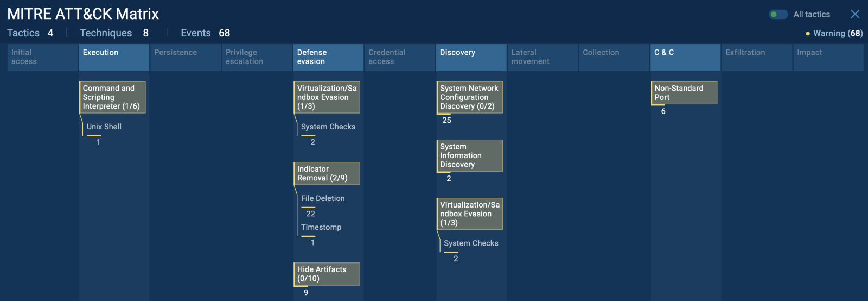Click System Network Configuration Discovery card
Viewport: 868px width, 301px height.
pos(470,97)
